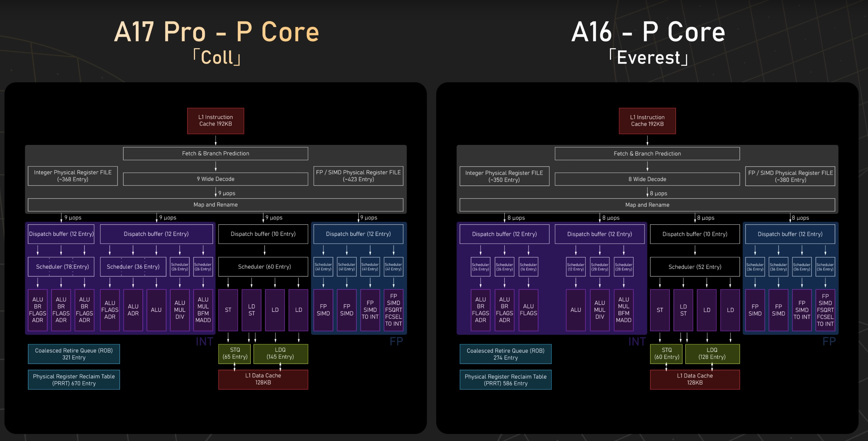Select the 'Scheduler (78 Entry)' block
Screen dimensions: 868x441
point(61,267)
